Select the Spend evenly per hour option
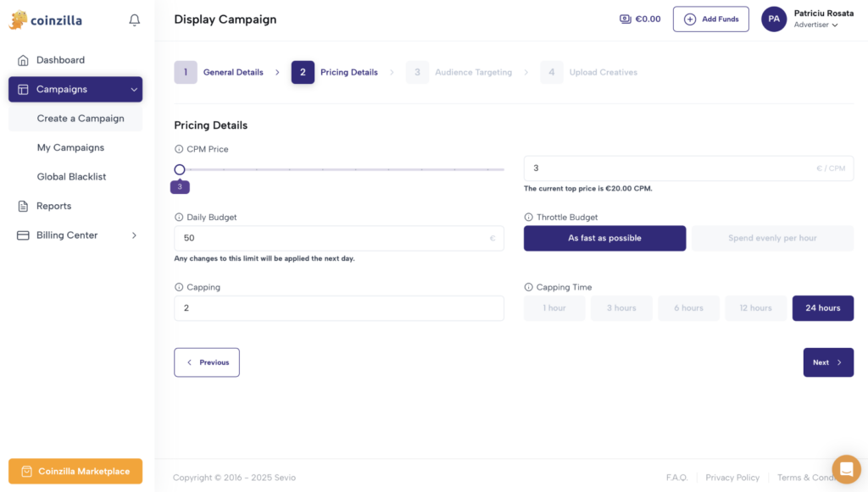The height and width of the screenshot is (492, 868). (x=772, y=238)
